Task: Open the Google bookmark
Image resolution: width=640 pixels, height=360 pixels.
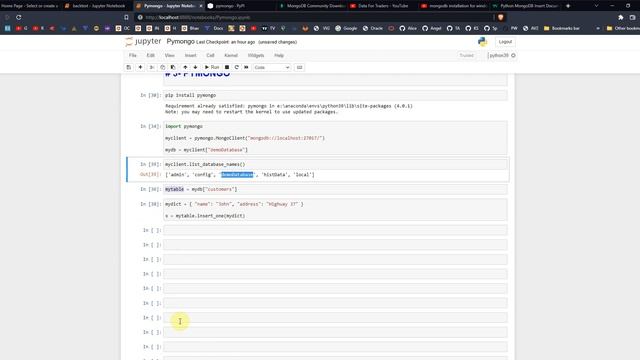Action: pos(346,28)
